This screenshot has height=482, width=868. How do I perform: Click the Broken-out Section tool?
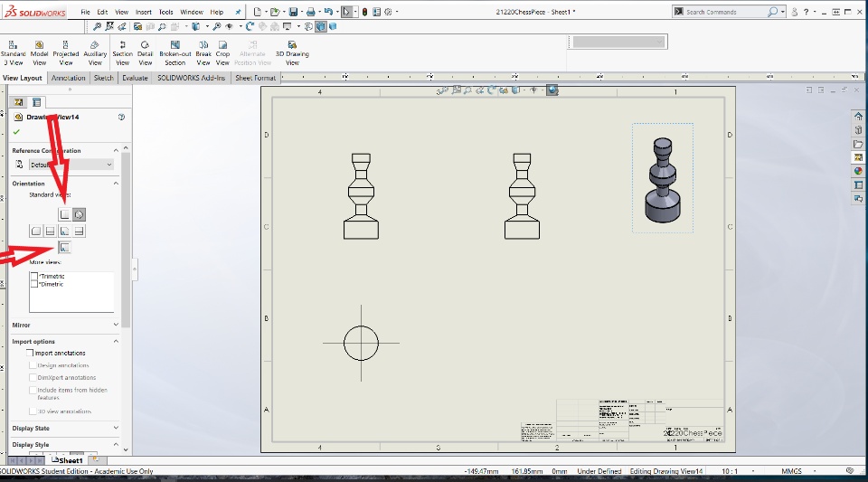(x=175, y=52)
